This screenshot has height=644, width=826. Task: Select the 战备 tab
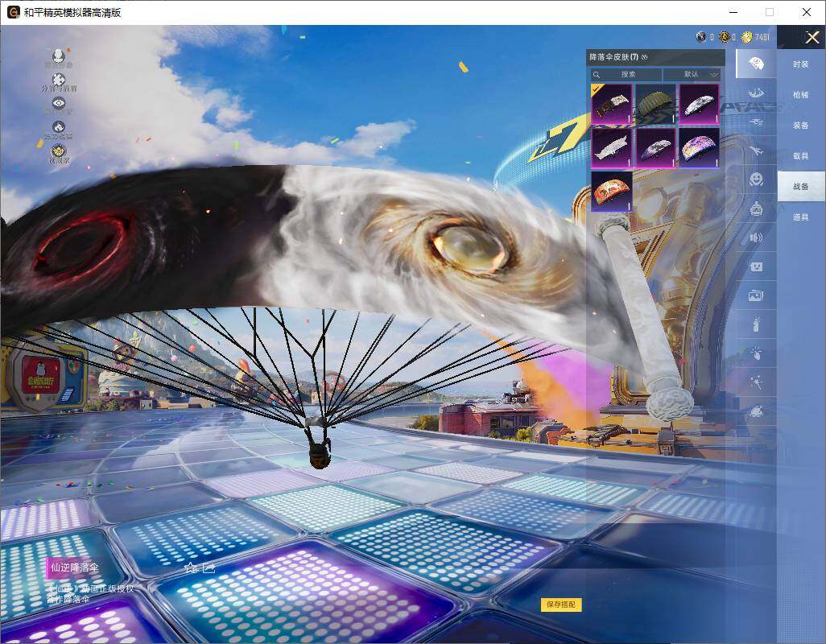coord(801,187)
